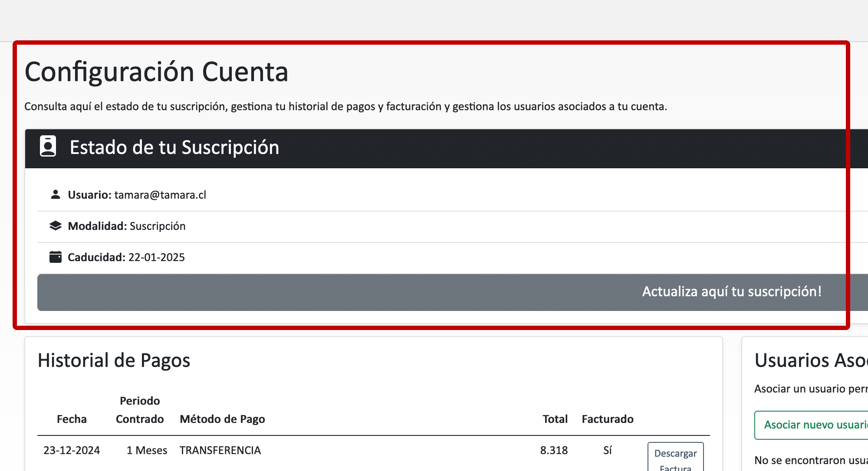The height and width of the screenshot is (471, 868).
Task: Click the Historial de Pagos heading
Action: 114,361
